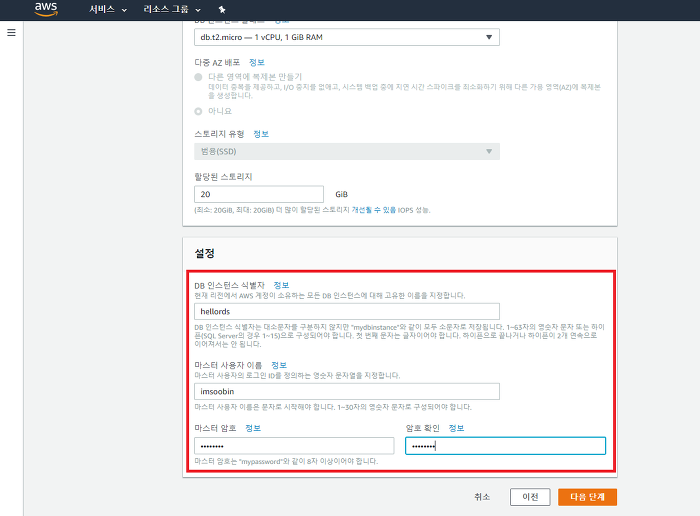Click the 설정 section heading
The image size is (700, 516).
204,254
